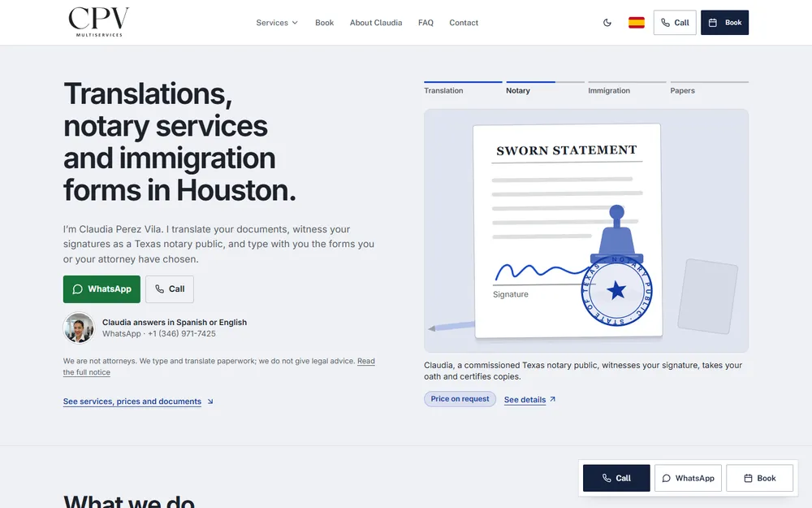Toggle dark mode moon icon

click(x=607, y=23)
